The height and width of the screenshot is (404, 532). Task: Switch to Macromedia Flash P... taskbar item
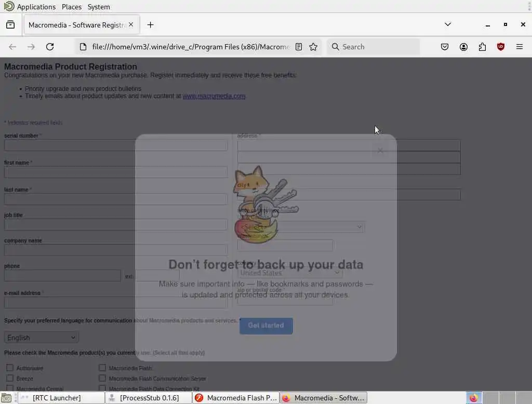point(236,398)
